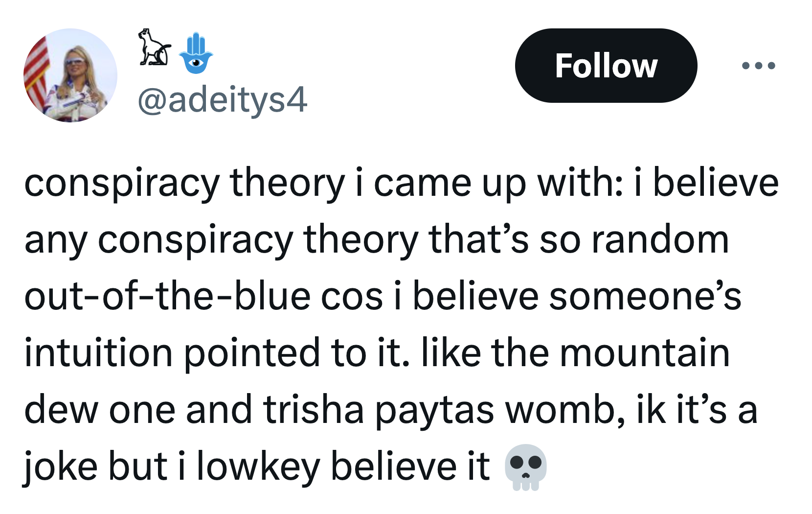Click the skull emoji ending the tweet

(x=526, y=467)
